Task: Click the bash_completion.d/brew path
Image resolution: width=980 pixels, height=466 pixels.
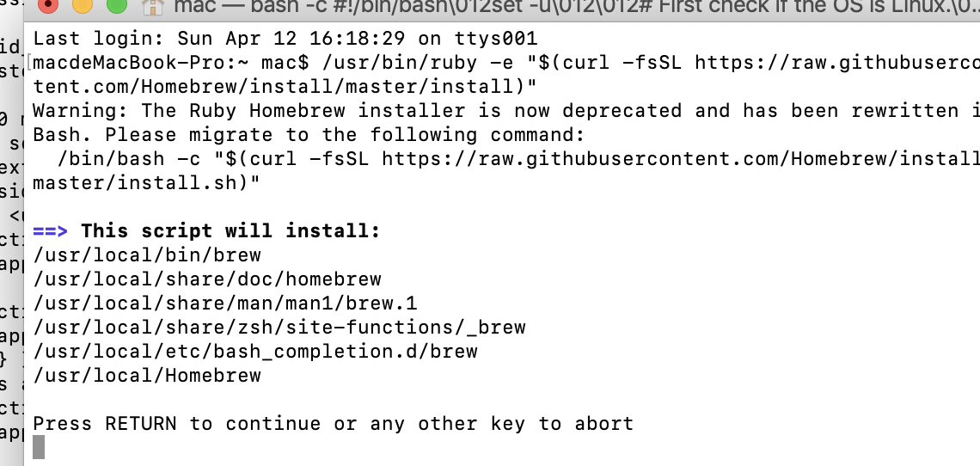Action: 255,352
